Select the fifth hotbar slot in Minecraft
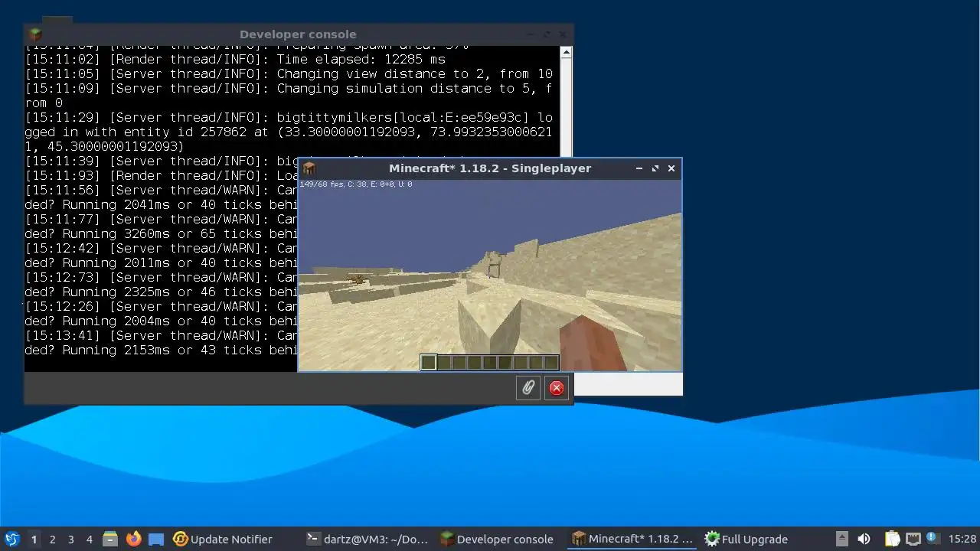Screen dimensions: 980x551 click(x=490, y=362)
